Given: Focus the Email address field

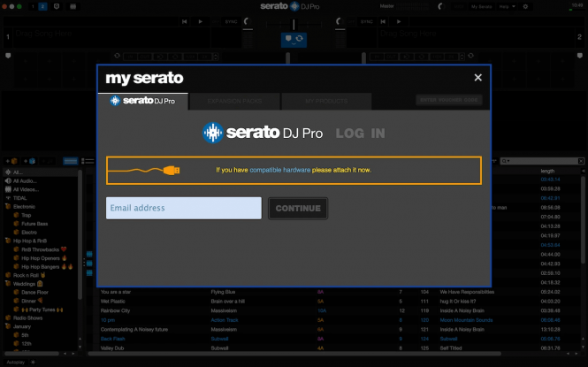Looking at the screenshot, I should coord(184,208).
